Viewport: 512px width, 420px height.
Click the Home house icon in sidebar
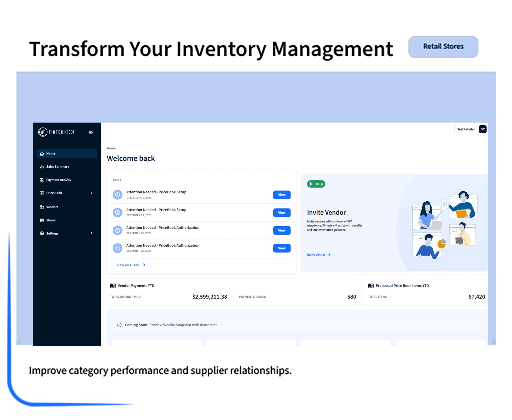click(x=42, y=153)
